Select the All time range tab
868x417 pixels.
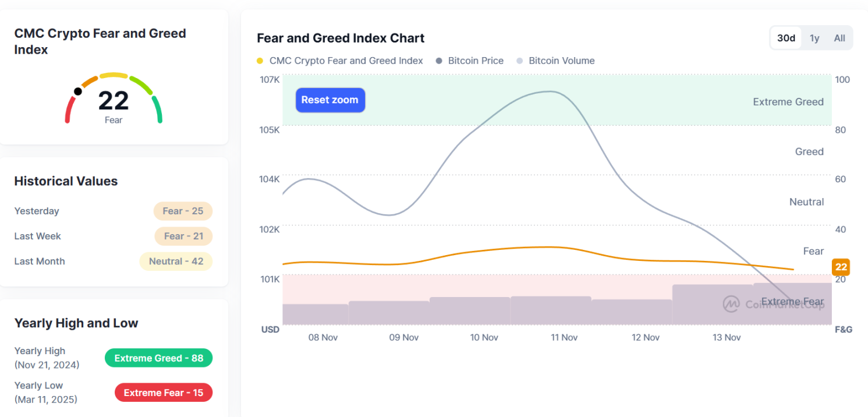pyautogui.click(x=839, y=38)
